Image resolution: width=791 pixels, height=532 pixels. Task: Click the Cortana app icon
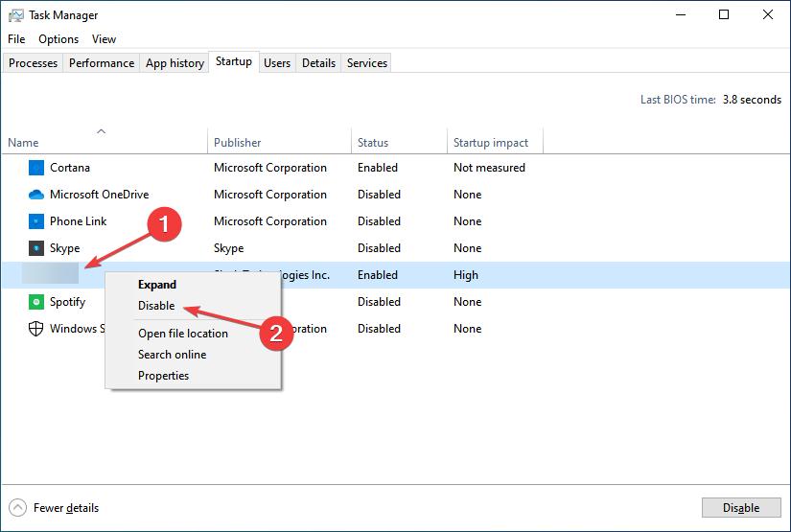point(36,168)
